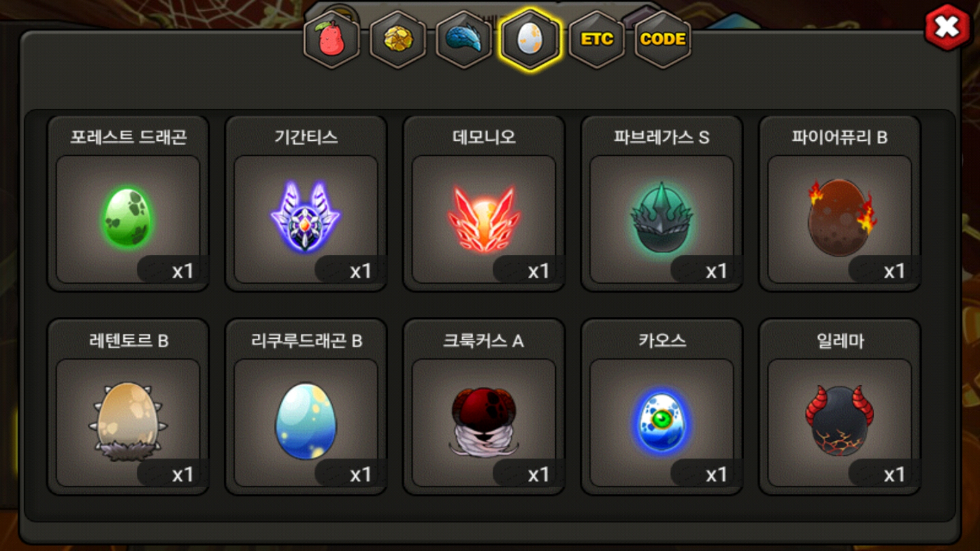The height and width of the screenshot is (551, 980).
Task: Choose the spiked tan 레텐토르 B egg
Action: click(x=128, y=422)
